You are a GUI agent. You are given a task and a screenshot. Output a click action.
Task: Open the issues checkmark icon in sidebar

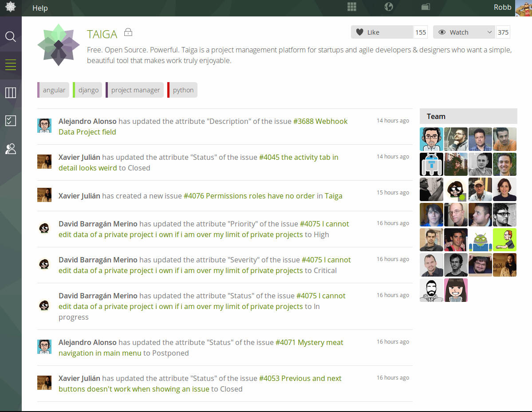click(11, 120)
